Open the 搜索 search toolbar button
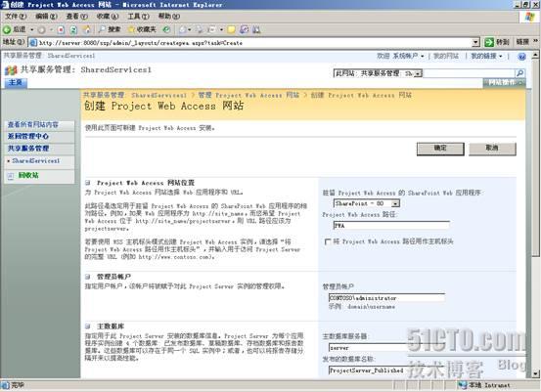541x392 pixels. coord(109,29)
